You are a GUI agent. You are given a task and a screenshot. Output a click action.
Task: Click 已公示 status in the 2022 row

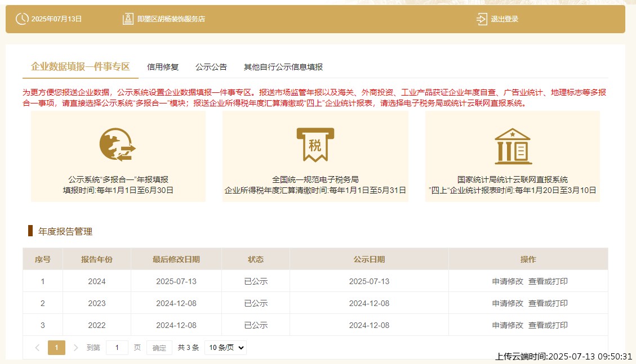pos(256,325)
